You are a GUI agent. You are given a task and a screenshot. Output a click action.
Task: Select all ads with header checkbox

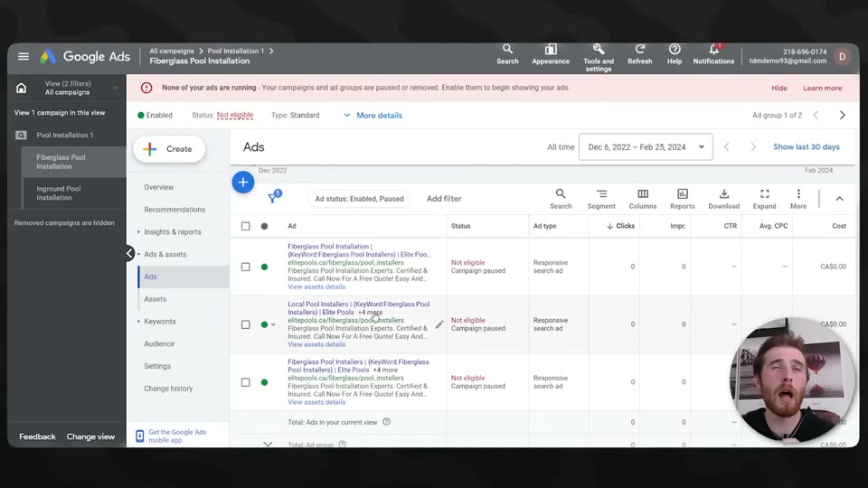245,226
